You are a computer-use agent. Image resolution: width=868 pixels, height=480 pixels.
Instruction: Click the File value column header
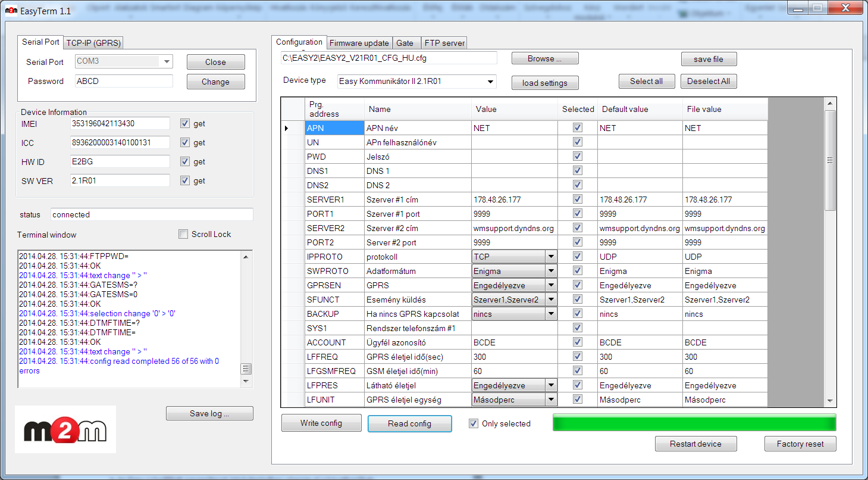[x=725, y=109]
